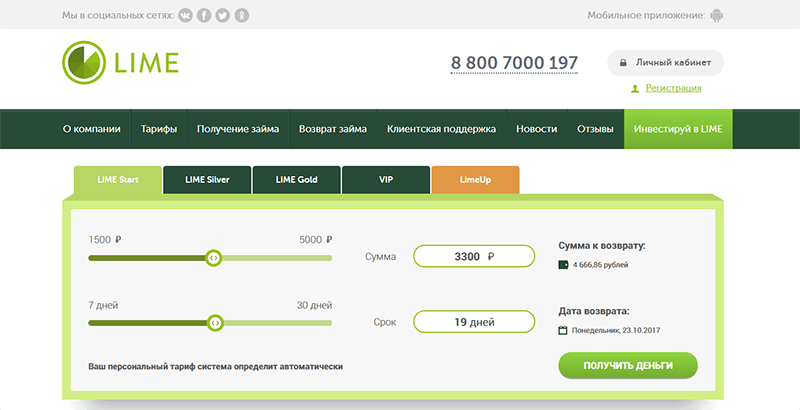800x410 pixels.
Task: Click the wallet icon near 4 666,86 рублей
Action: (563, 265)
